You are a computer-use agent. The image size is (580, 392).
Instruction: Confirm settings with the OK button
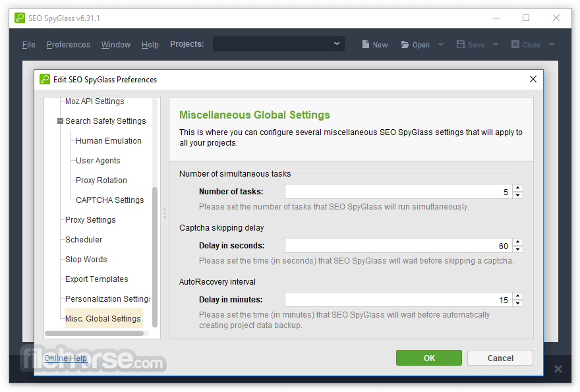pos(429,358)
